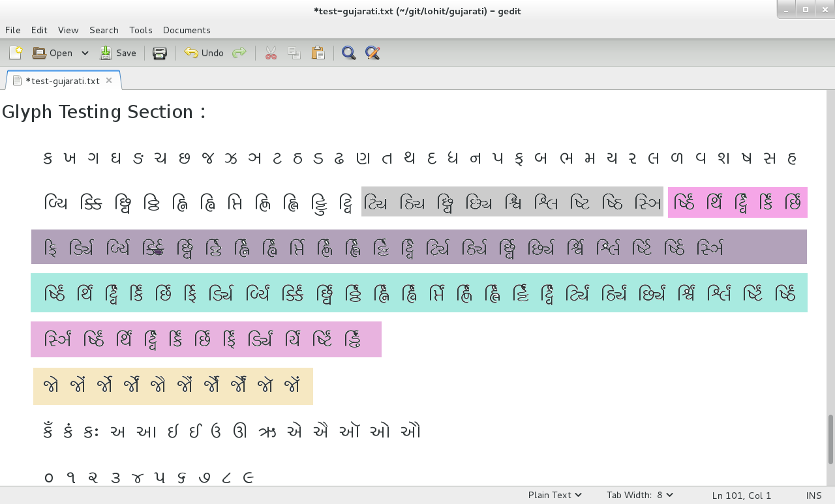Viewport: 835px width, 504px height.
Task: Open the View menu
Action: [68, 30]
